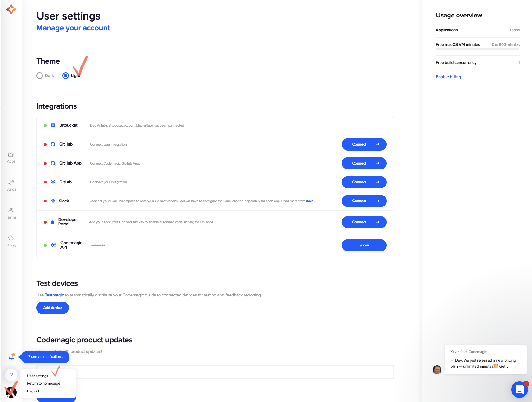Image resolution: width=532 pixels, height=402 pixels.
Task: Click the Codemagic logo at the top
Action: (x=11, y=9)
